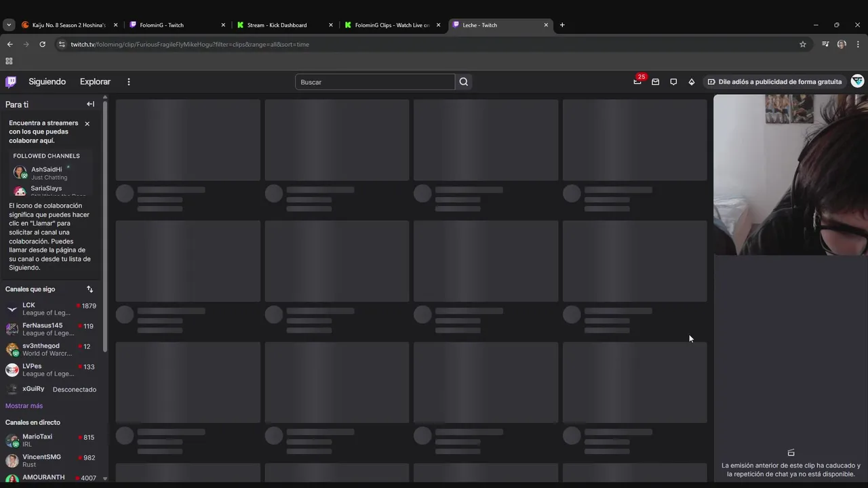Close the Leche - Twitch tab

click(546, 25)
